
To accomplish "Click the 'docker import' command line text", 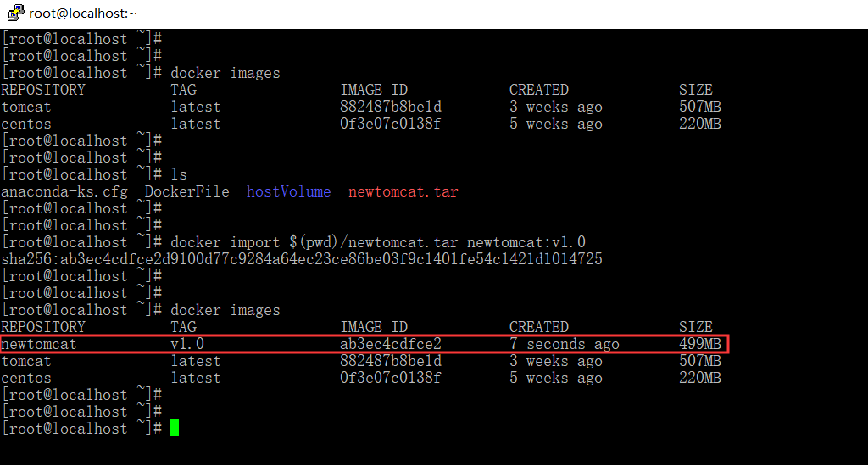I will pyautogui.click(x=378, y=243).
